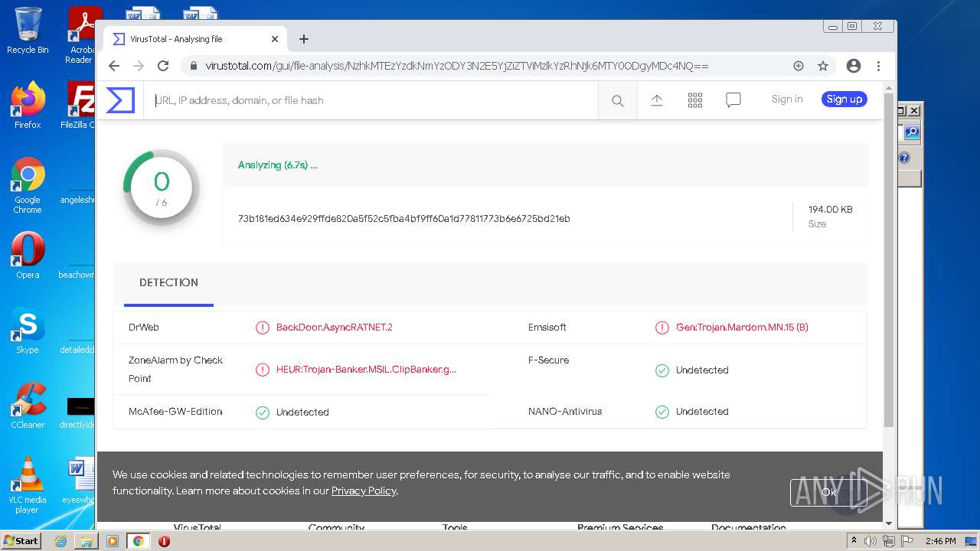
Task: Go back with the browser back arrow
Action: 114,66
